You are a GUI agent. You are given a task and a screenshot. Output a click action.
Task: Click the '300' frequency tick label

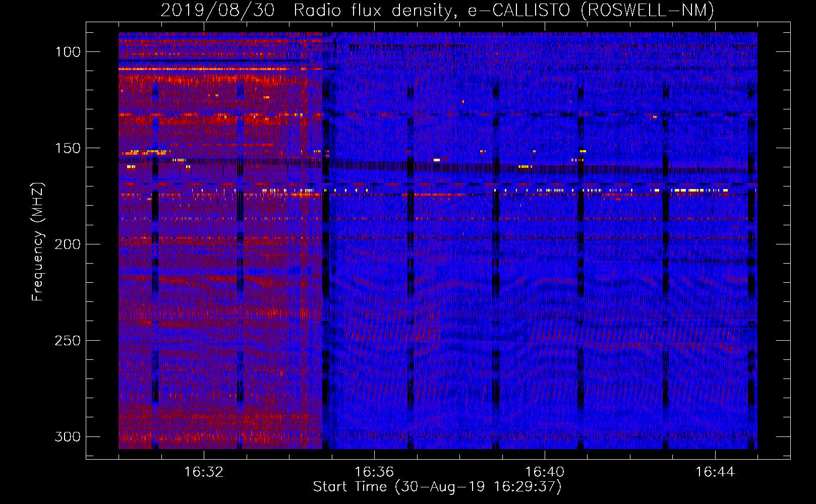coord(67,436)
